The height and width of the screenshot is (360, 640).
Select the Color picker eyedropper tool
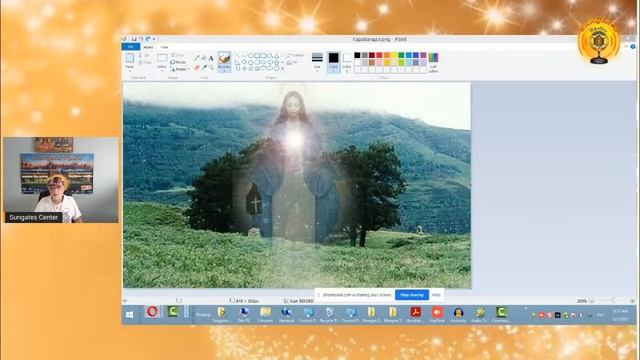(x=204, y=67)
